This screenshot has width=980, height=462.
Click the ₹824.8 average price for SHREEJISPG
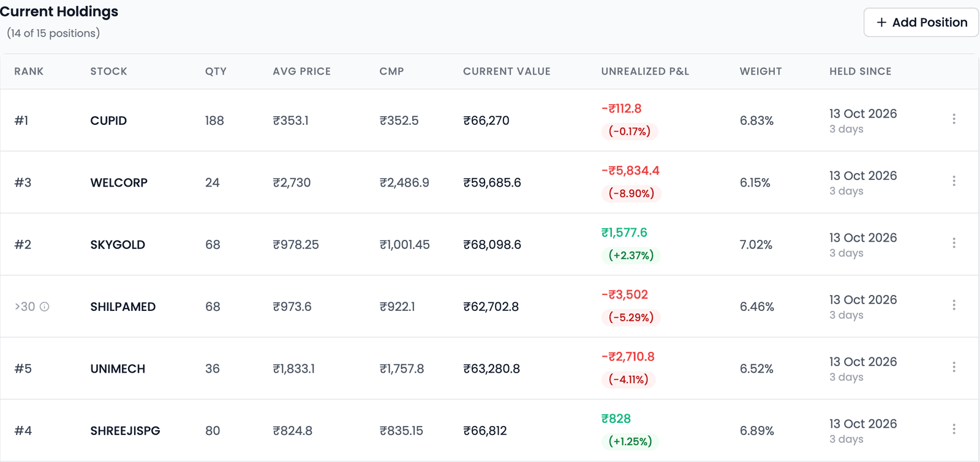292,431
